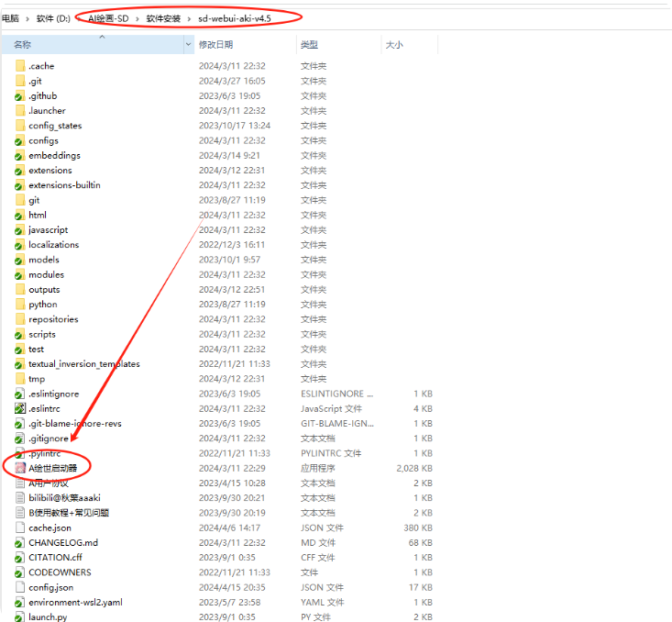The image size is (672, 622).
Task: Select the models folder icon
Action: tap(20, 260)
